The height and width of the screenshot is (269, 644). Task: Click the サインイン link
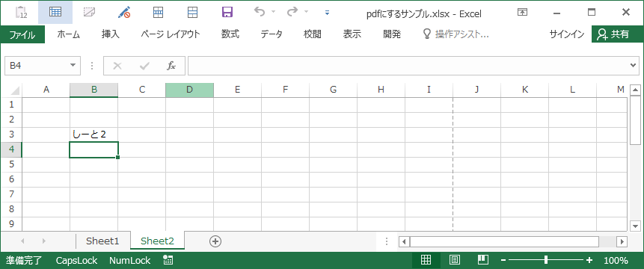point(567,34)
